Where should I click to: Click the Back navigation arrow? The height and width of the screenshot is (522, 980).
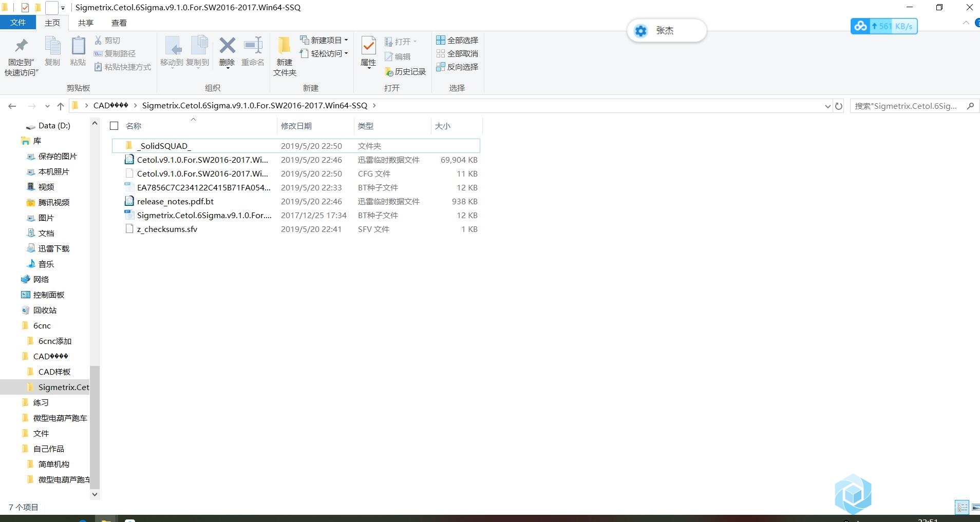coord(12,106)
